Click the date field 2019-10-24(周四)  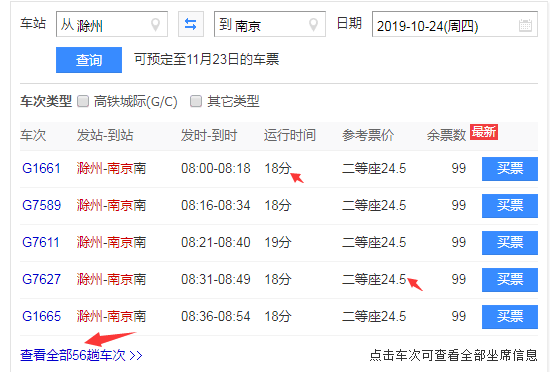tap(455, 24)
